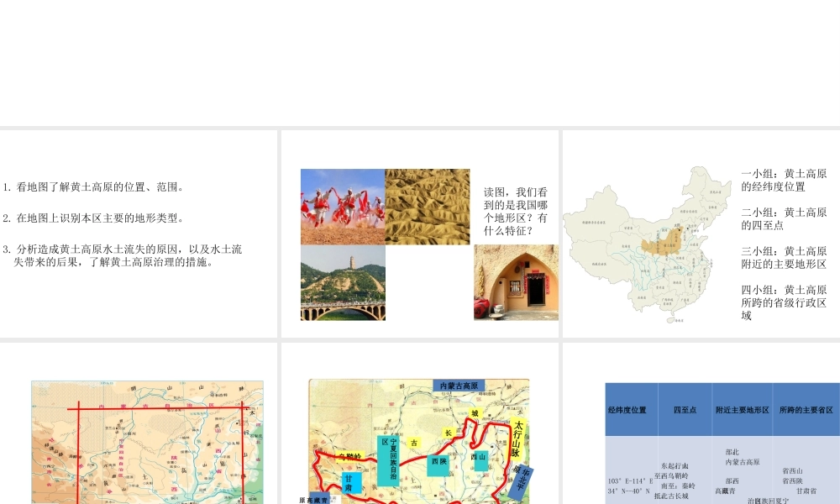This screenshot has height=504, width=840.
Task: Click the cyan '陕西' label on map
Action: (x=438, y=465)
